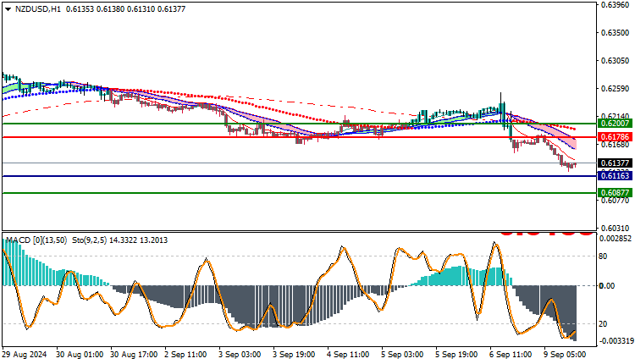Select the 0.63050 price axis value
This screenshot has width=635, height=364.
click(x=616, y=61)
